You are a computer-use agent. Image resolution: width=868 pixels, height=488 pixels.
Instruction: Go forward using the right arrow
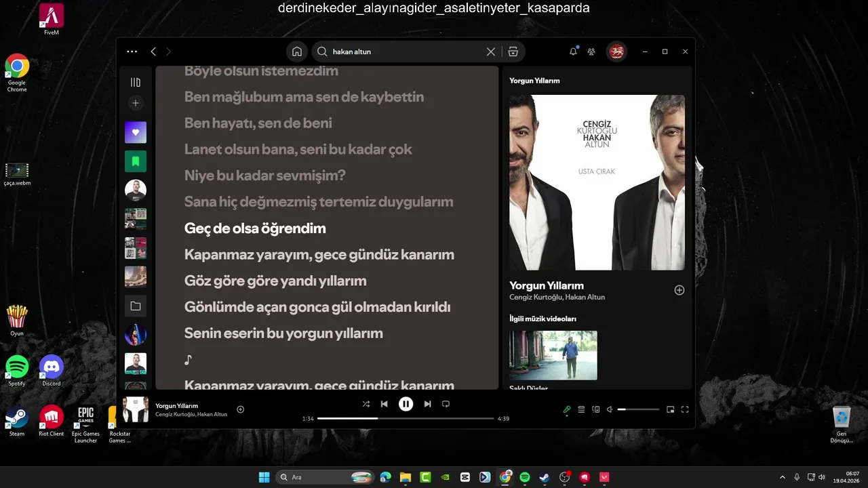point(169,52)
